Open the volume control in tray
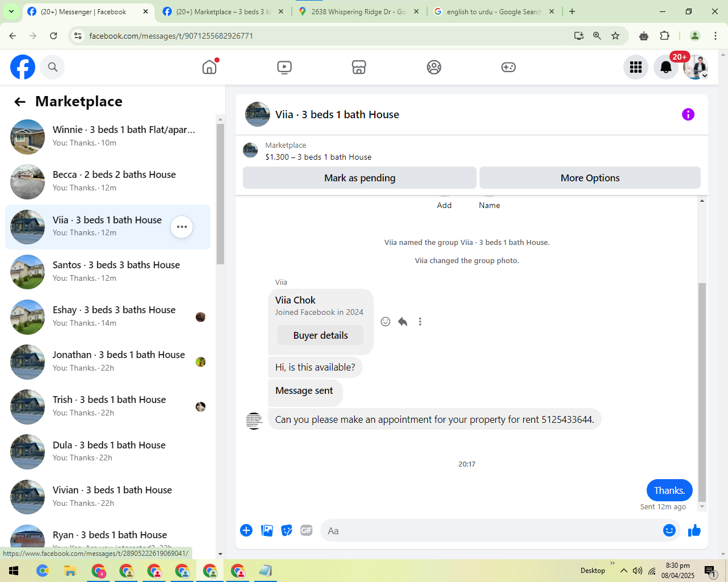728x582 pixels. tap(638, 571)
